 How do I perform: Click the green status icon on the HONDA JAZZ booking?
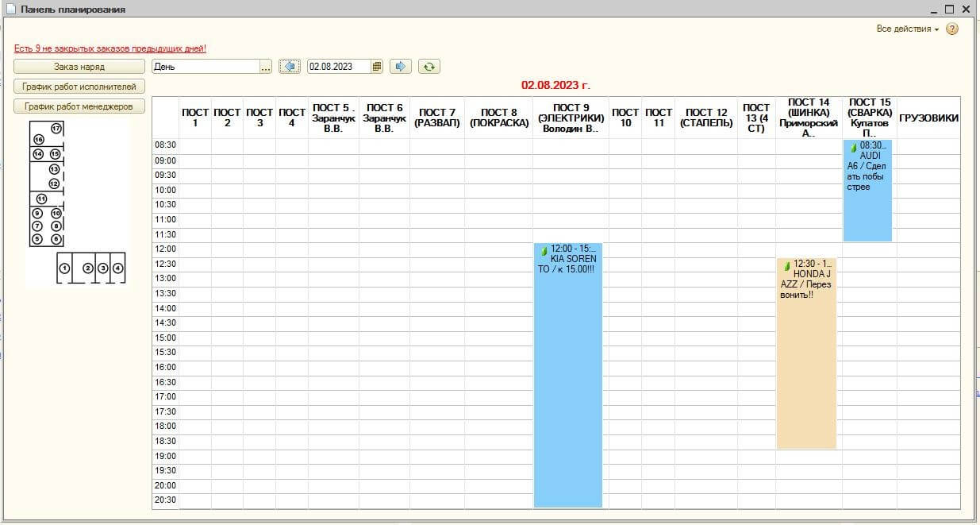tap(787, 264)
